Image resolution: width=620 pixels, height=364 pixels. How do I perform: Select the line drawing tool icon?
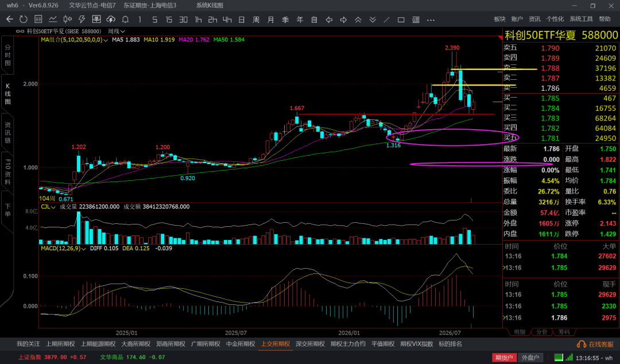(x=387, y=20)
